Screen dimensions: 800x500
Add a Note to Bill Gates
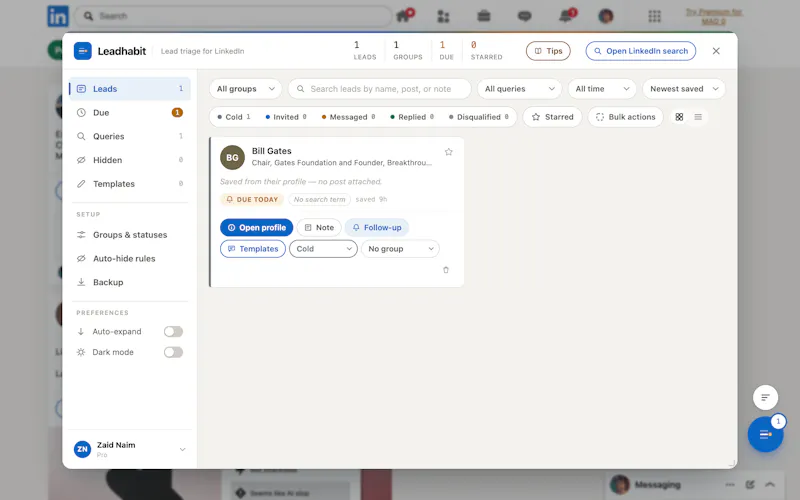(319, 228)
